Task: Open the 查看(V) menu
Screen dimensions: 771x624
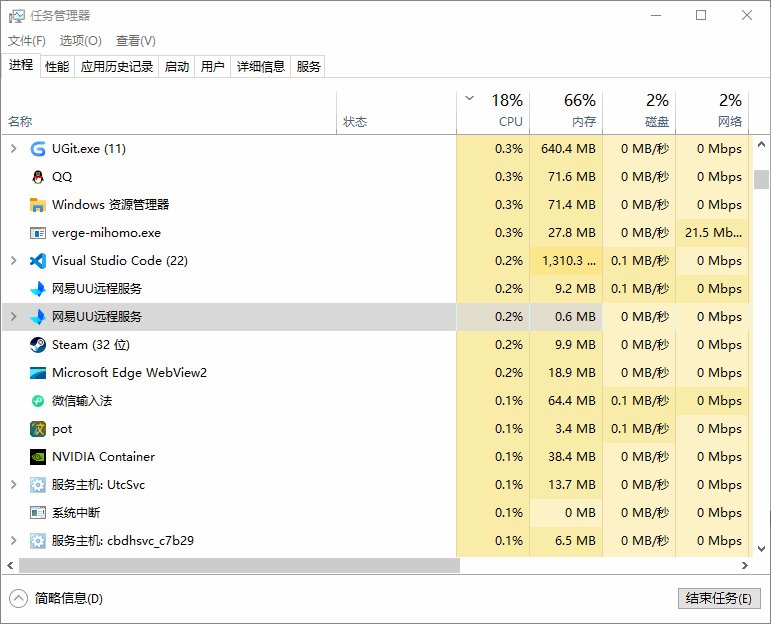Action: point(135,41)
